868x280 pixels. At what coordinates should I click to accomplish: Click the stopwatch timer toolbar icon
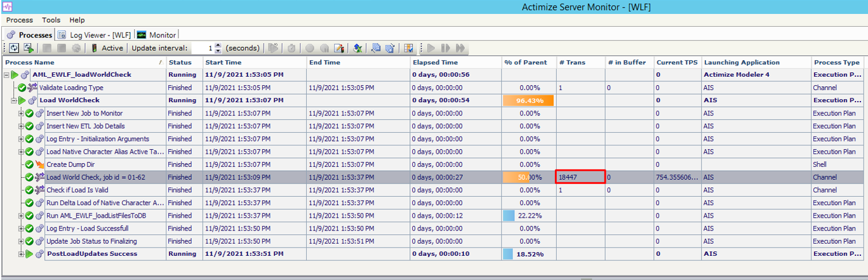(291, 48)
